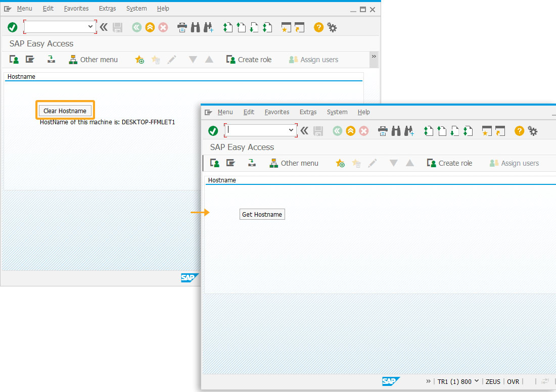
Task: Expand status bar chevrons in front window
Action: (428, 381)
